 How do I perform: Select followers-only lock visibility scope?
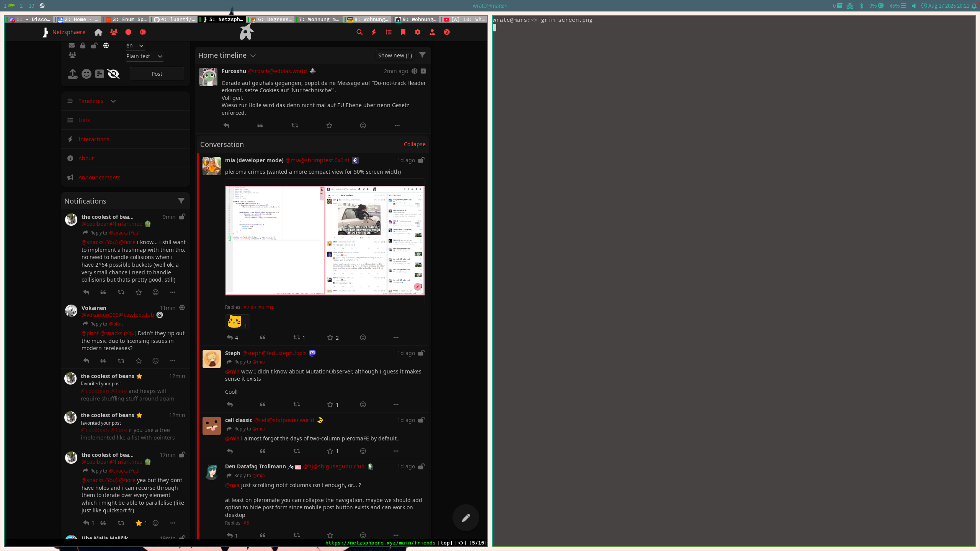coord(83,46)
